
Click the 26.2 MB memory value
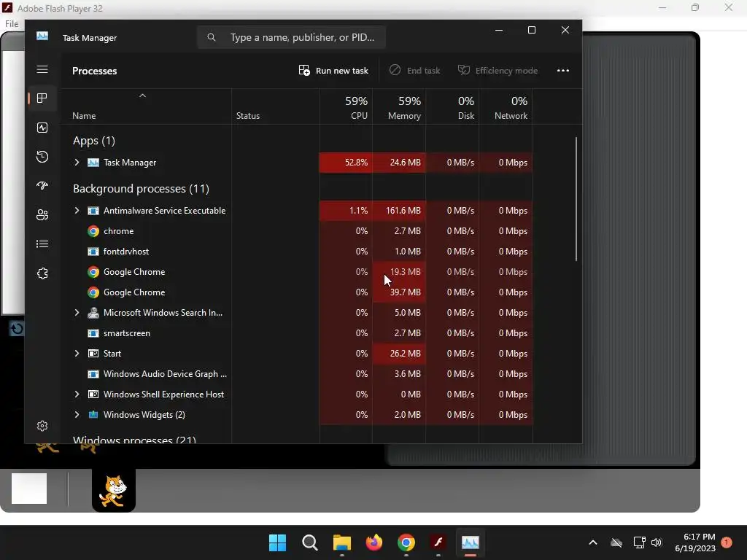coord(399,354)
